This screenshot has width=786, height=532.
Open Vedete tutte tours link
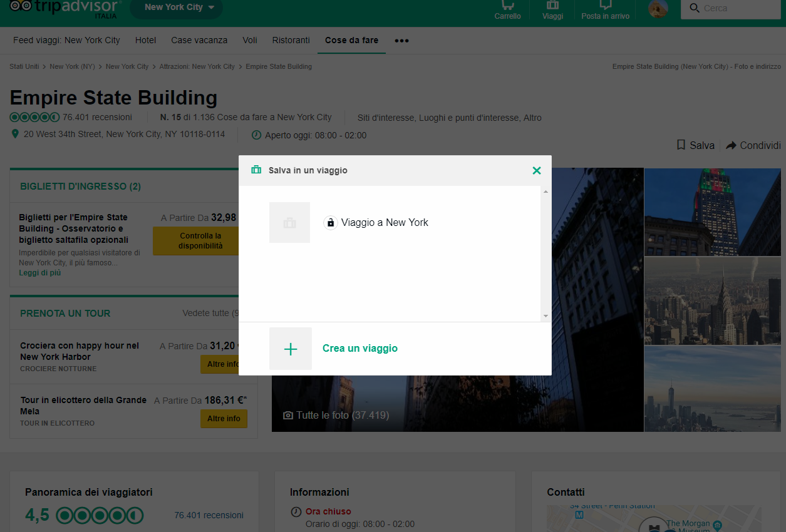pyautogui.click(x=210, y=313)
